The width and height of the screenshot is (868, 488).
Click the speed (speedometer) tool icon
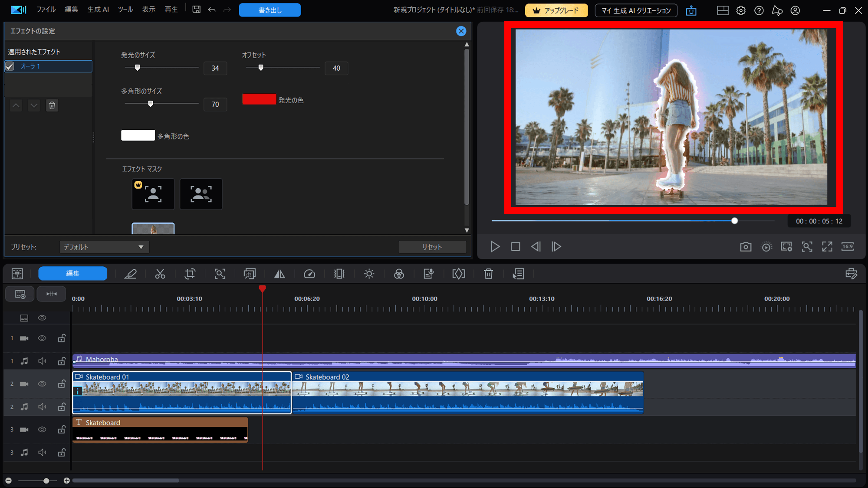(x=309, y=274)
